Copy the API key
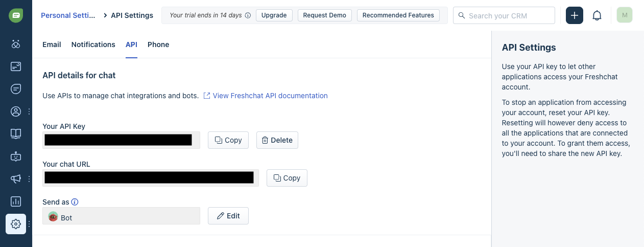The width and height of the screenshot is (644, 247). point(228,140)
